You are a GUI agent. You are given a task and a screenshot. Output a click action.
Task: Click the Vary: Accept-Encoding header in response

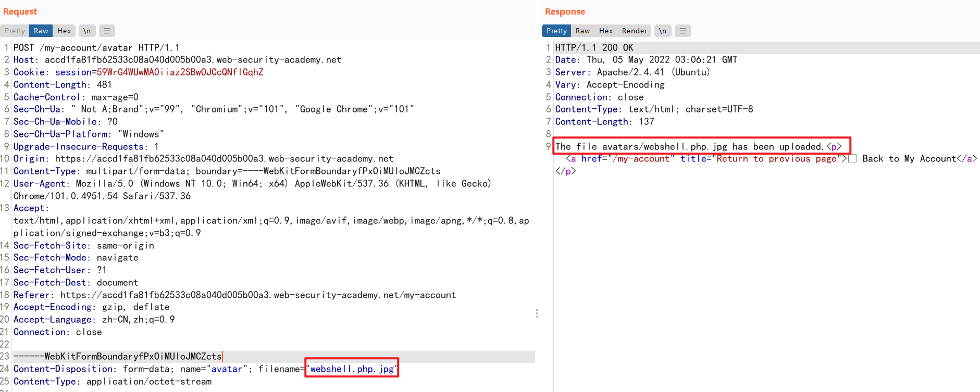(x=610, y=84)
